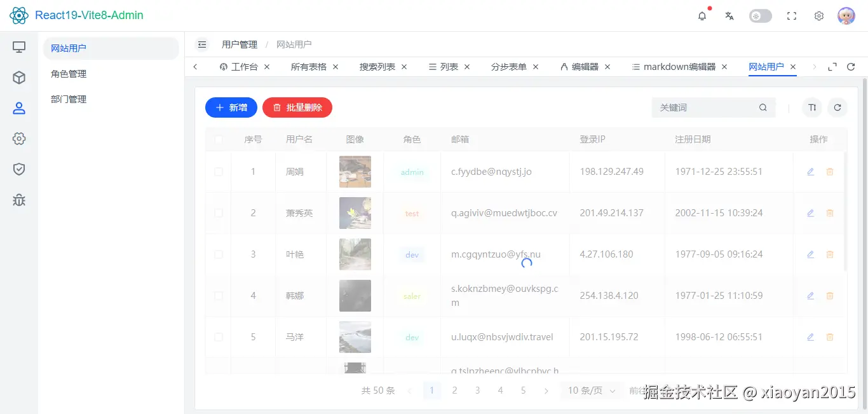Screen dimensions: 868x414
Task: Check the select-all header checkbox
Action: click(x=219, y=139)
